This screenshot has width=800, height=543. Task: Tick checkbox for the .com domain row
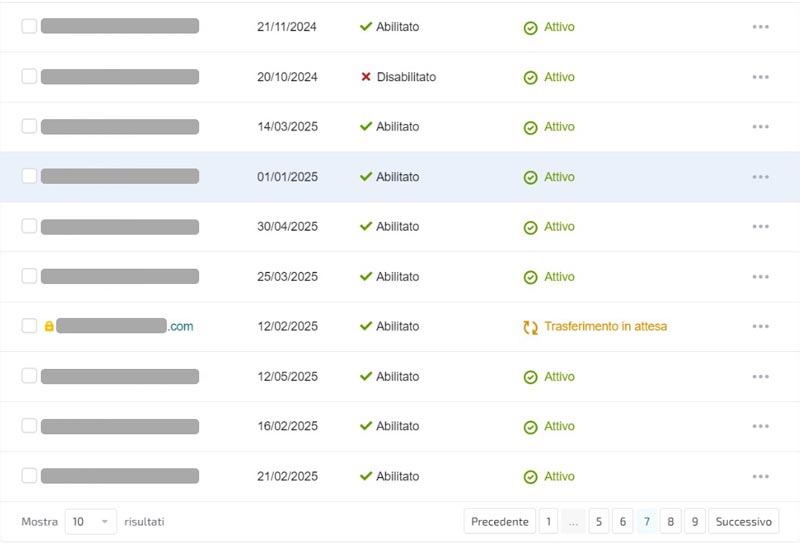(x=29, y=326)
